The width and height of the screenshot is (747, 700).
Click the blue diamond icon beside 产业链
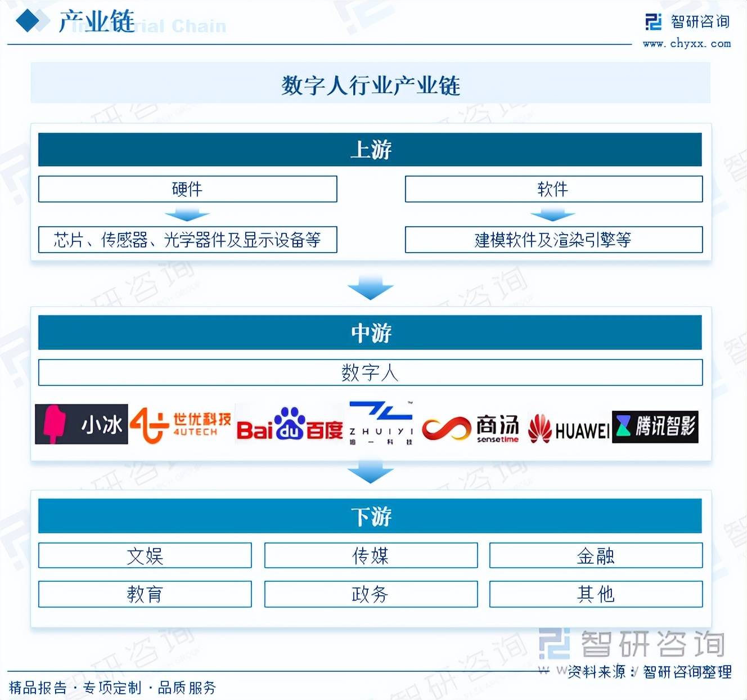[x=33, y=21]
